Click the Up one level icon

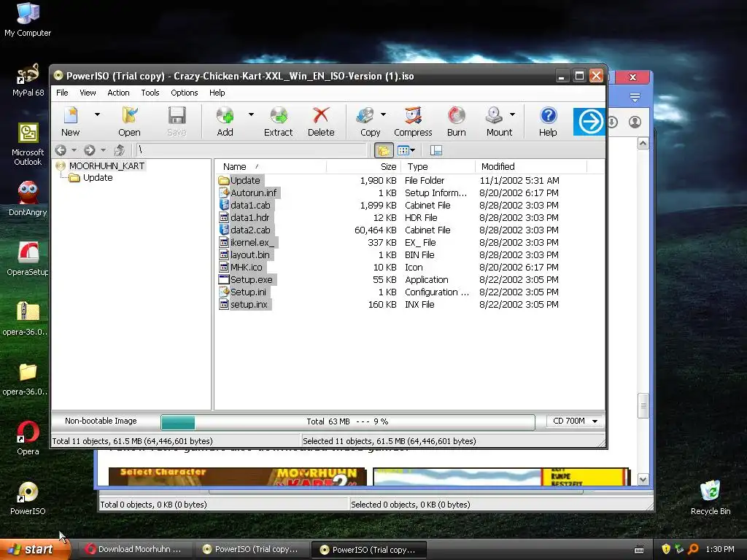point(119,150)
